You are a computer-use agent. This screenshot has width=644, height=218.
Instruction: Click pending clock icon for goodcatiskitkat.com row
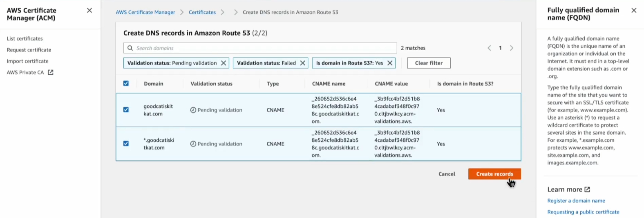click(193, 110)
